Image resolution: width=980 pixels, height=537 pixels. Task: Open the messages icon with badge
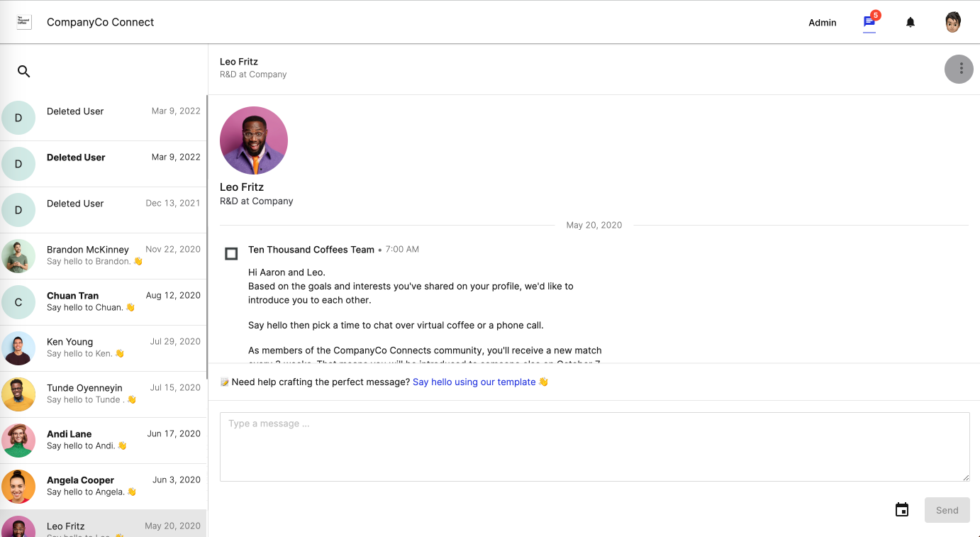point(869,22)
